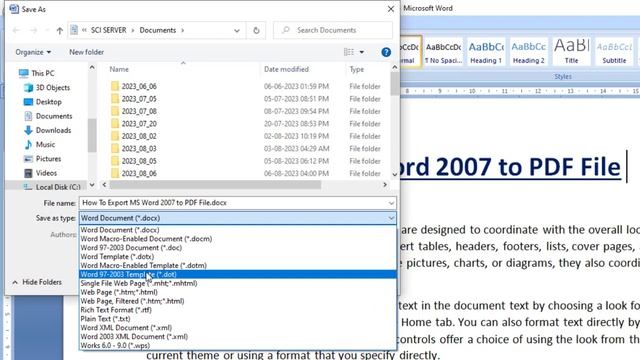
Task: Choose Plain Text (*.txt) option
Action: pos(238,319)
